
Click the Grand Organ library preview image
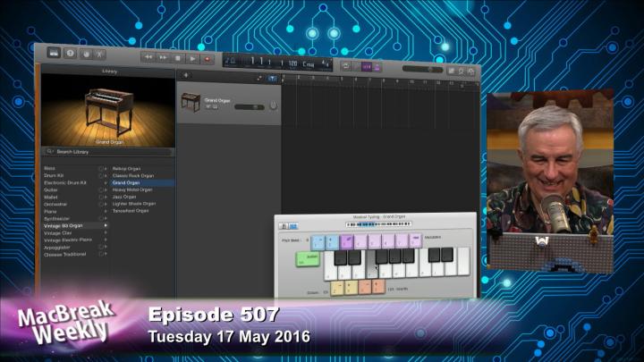coord(108,110)
